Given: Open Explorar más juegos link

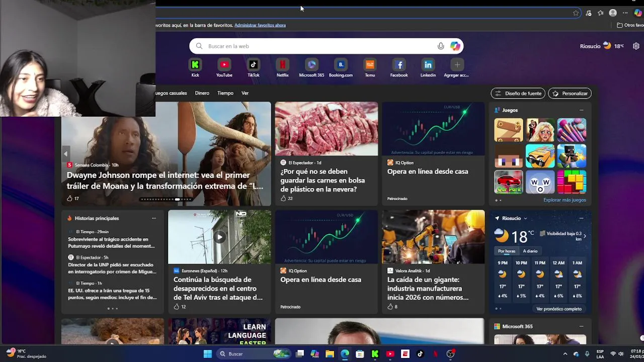Looking at the screenshot, I should click(565, 200).
